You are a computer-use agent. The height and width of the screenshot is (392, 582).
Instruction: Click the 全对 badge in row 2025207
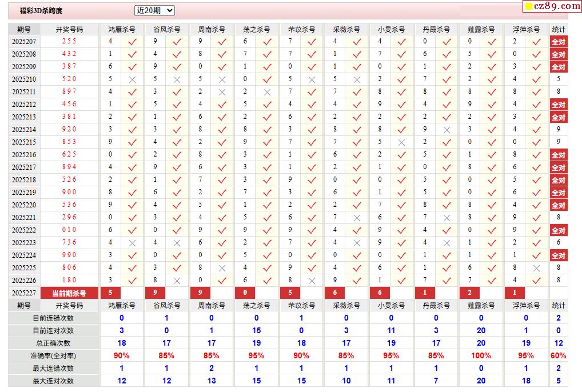click(x=558, y=42)
